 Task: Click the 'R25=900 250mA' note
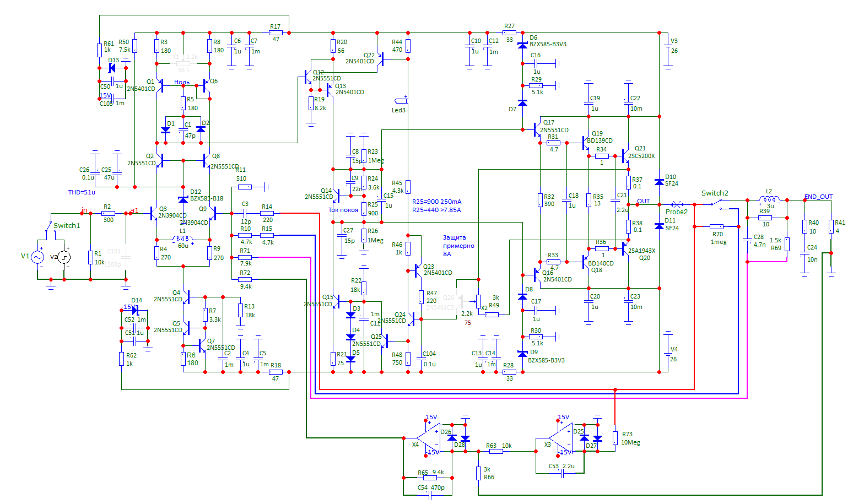click(437, 201)
